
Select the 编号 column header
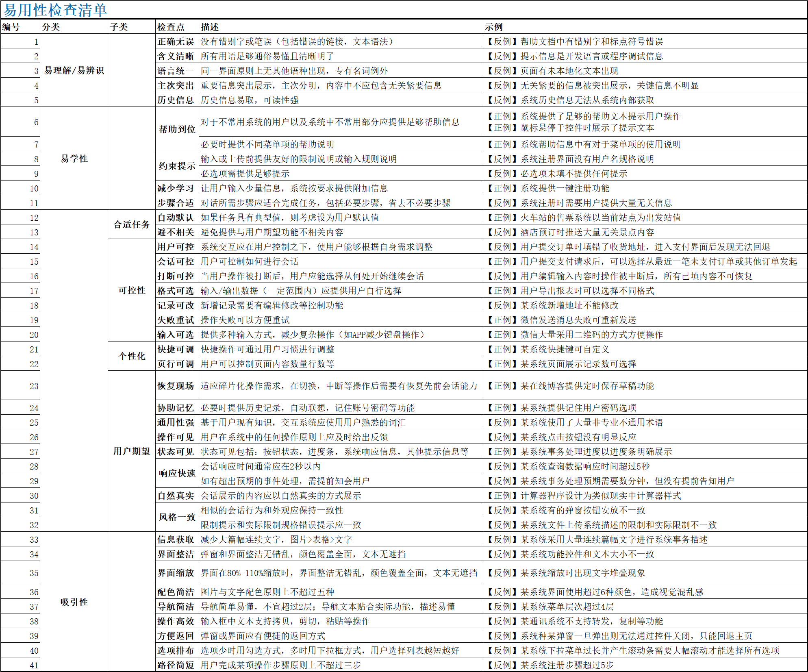click(x=11, y=27)
